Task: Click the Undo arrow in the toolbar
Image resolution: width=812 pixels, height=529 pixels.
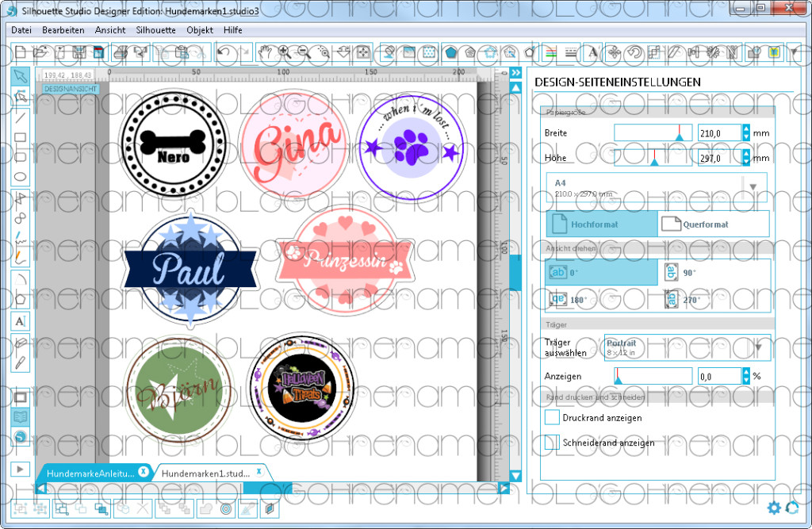Action: click(x=224, y=53)
